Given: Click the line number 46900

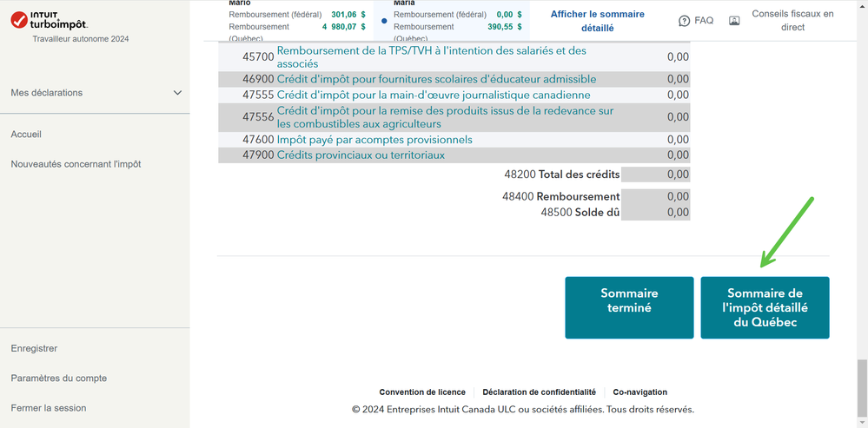Looking at the screenshot, I should (x=258, y=79).
